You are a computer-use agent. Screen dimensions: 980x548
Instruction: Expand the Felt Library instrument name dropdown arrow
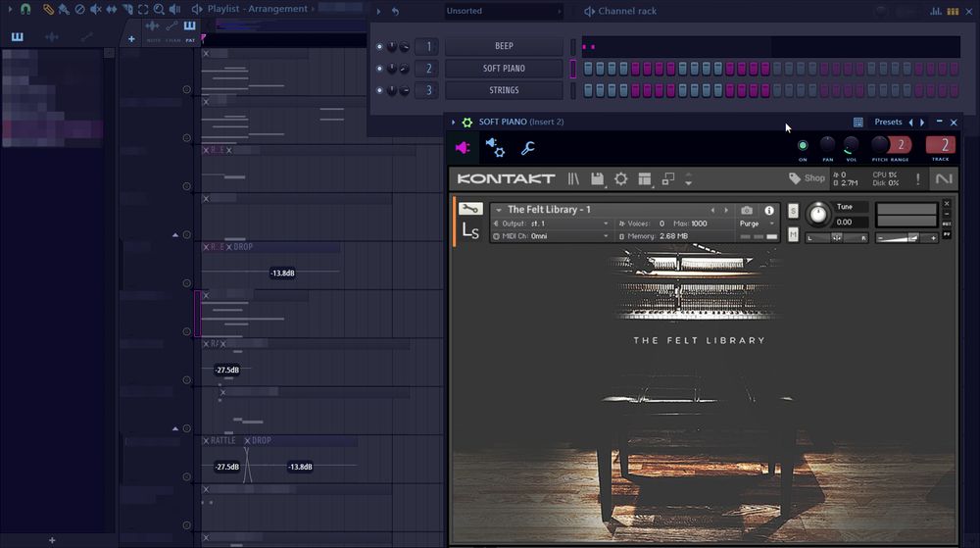point(499,210)
